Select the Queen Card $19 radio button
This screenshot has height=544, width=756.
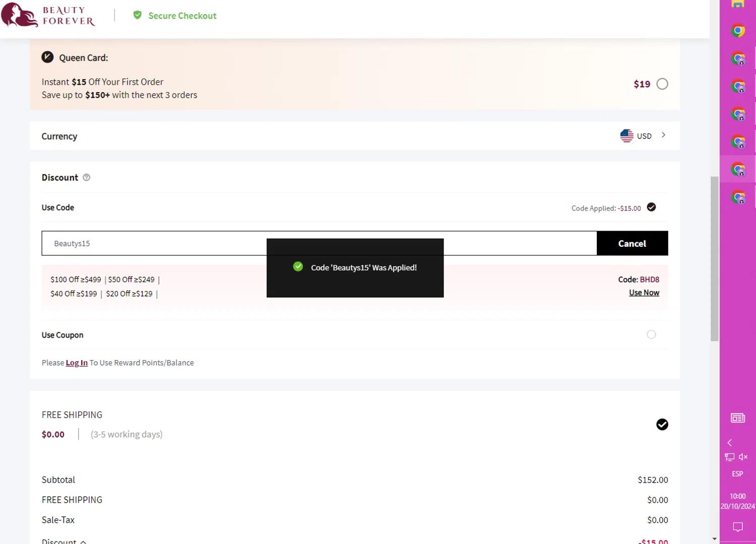pos(662,84)
